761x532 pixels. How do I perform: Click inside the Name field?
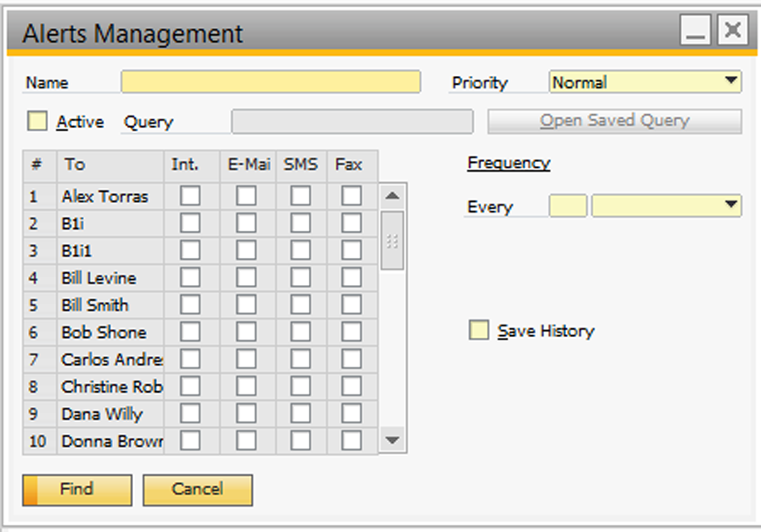[x=269, y=81]
